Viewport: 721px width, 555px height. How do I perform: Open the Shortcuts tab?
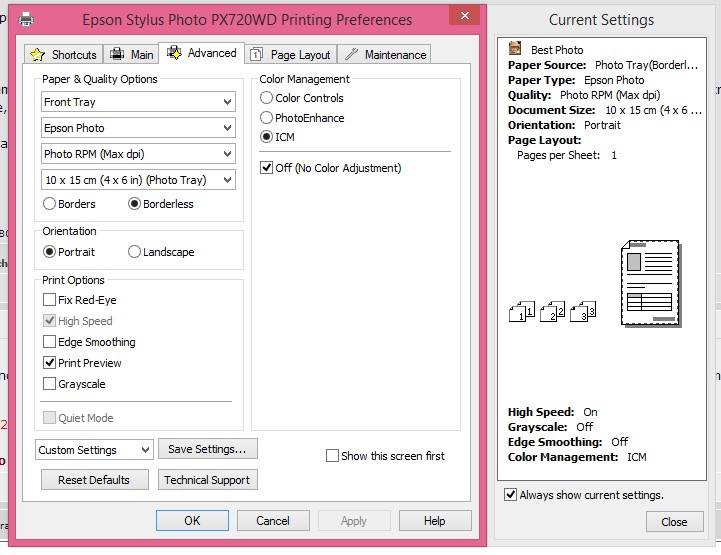pyautogui.click(x=64, y=54)
